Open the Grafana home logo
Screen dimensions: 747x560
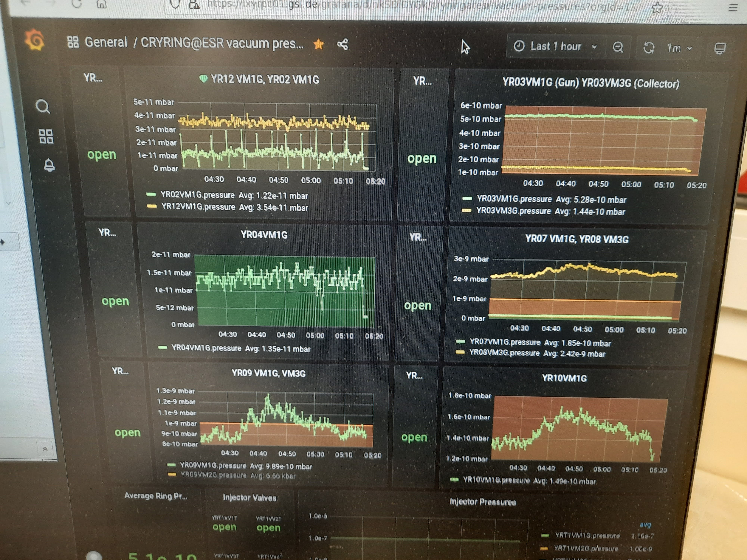tap(34, 40)
